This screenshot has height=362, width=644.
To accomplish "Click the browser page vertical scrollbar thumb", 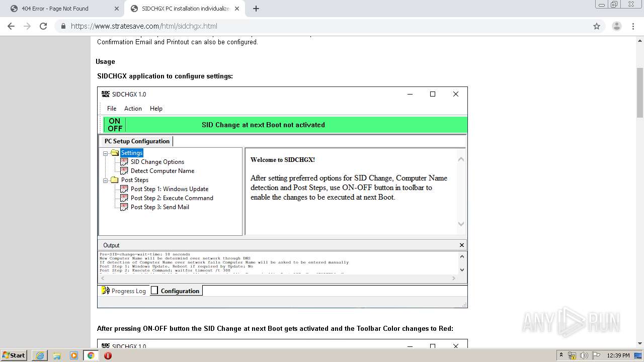I will coord(640,93).
